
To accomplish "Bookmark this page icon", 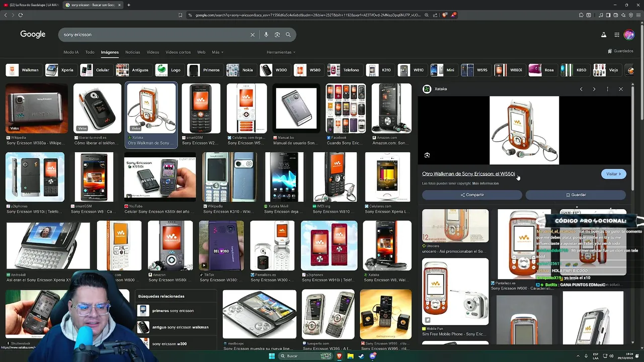I will click(180, 15).
